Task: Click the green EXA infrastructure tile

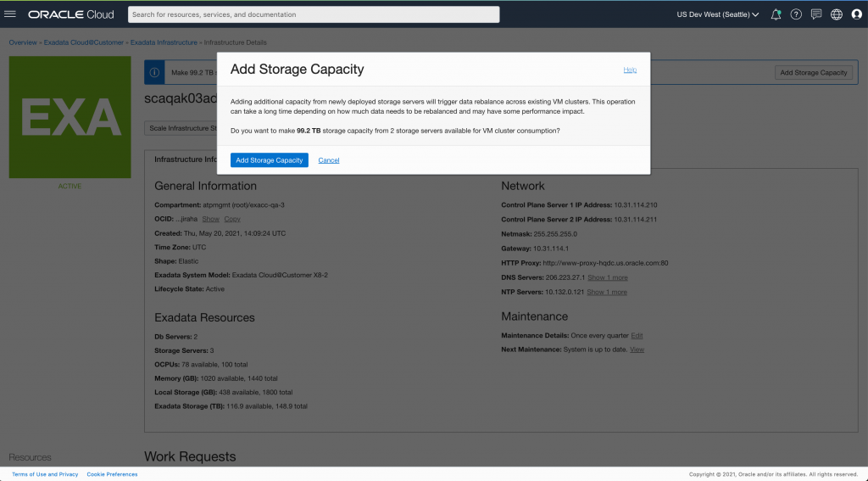Action: click(70, 117)
